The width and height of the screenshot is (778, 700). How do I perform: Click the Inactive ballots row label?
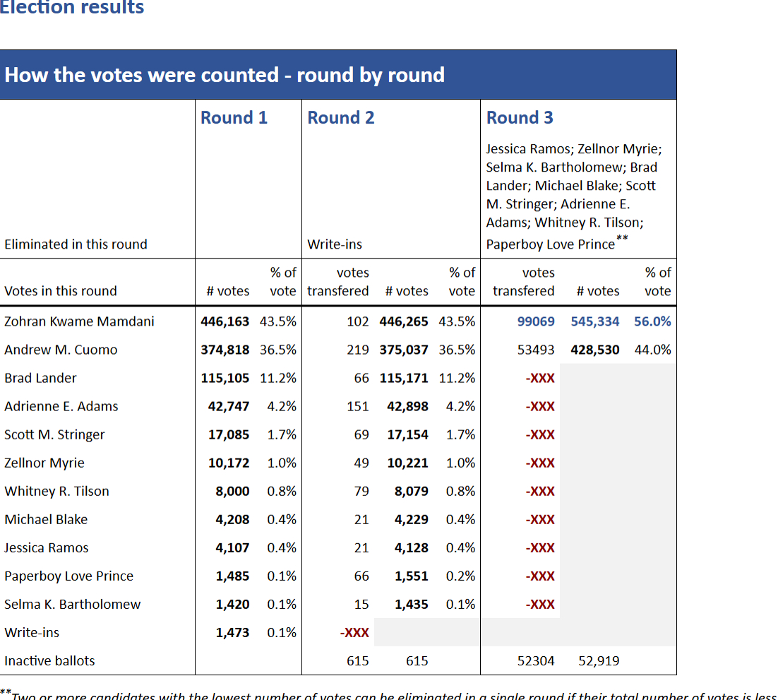[x=49, y=661]
